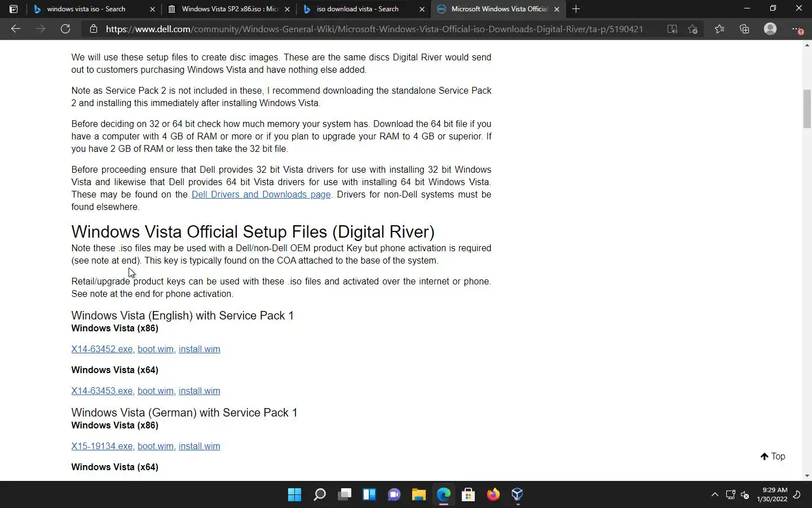Click 'Windows Vista (German) with Service Pack 1'
The image size is (812, 508).
(x=184, y=413)
